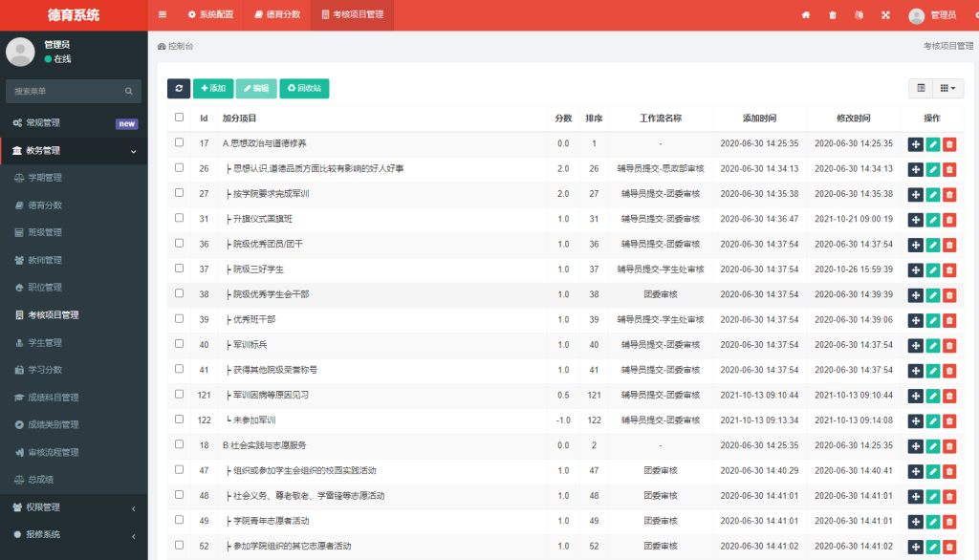The width and height of the screenshot is (979, 560).
Task: Delete row 40 with red trash icon
Action: [x=949, y=345]
